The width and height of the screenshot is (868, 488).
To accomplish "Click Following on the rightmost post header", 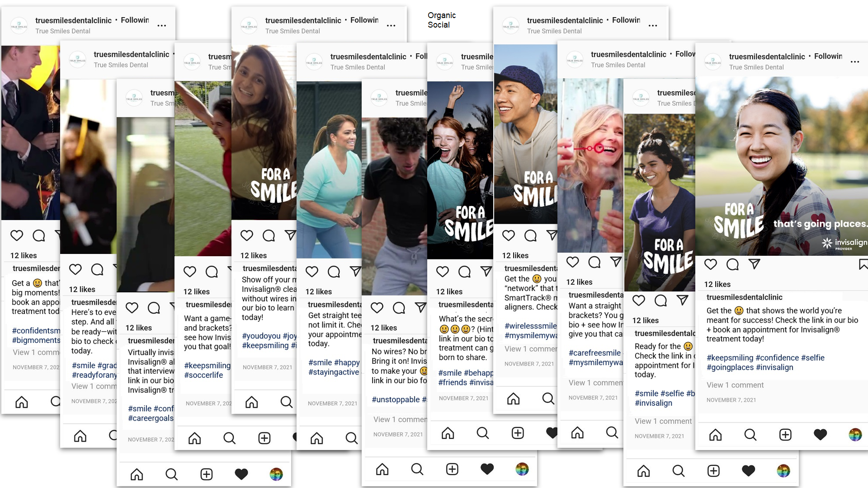I will (828, 56).
